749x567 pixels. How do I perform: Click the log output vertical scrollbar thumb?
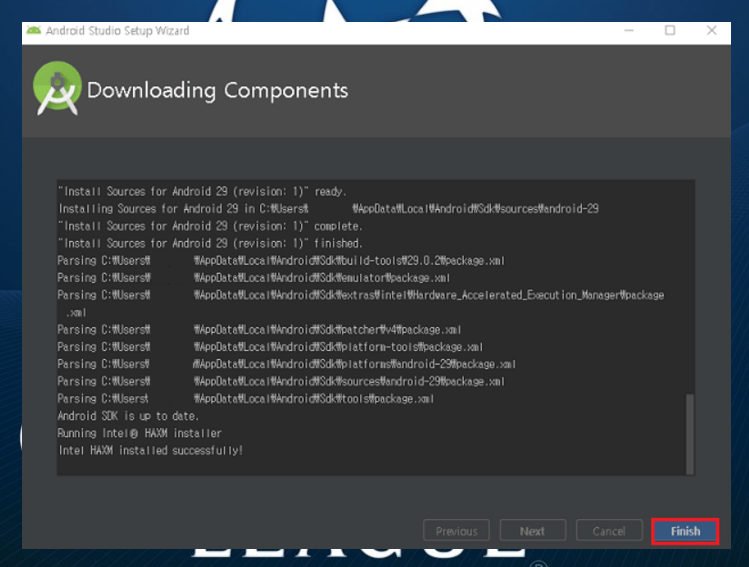689,434
